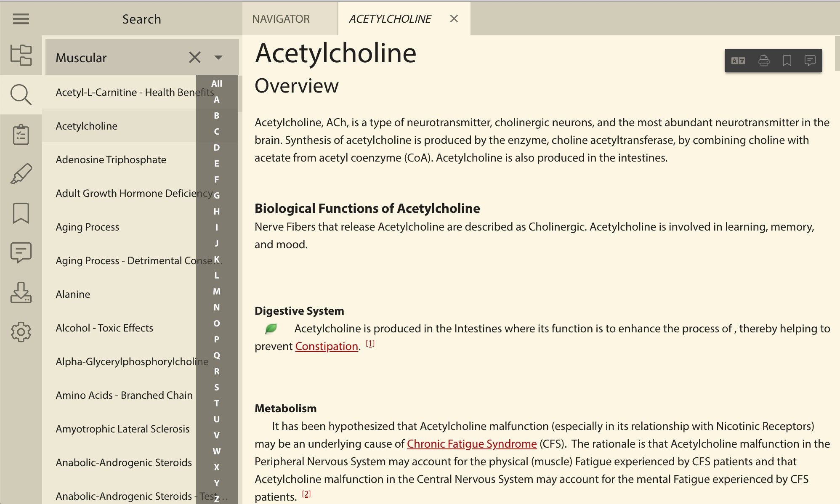This screenshot has width=840, height=504.
Task: Print the Acetylcholine article
Action: click(x=763, y=61)
